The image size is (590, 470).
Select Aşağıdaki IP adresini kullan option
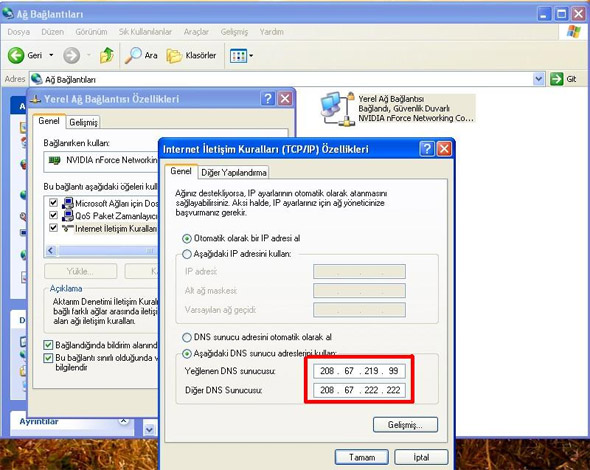[x=187, y=254]
